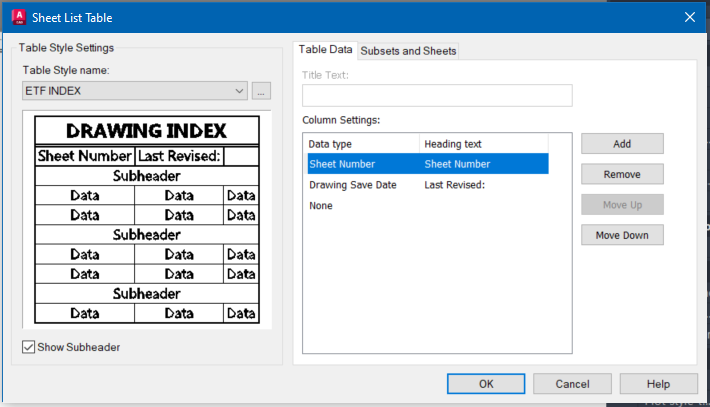710x407 pixels.
Task: Close the Sheet List Table dialog
Action: pos(690,17)
